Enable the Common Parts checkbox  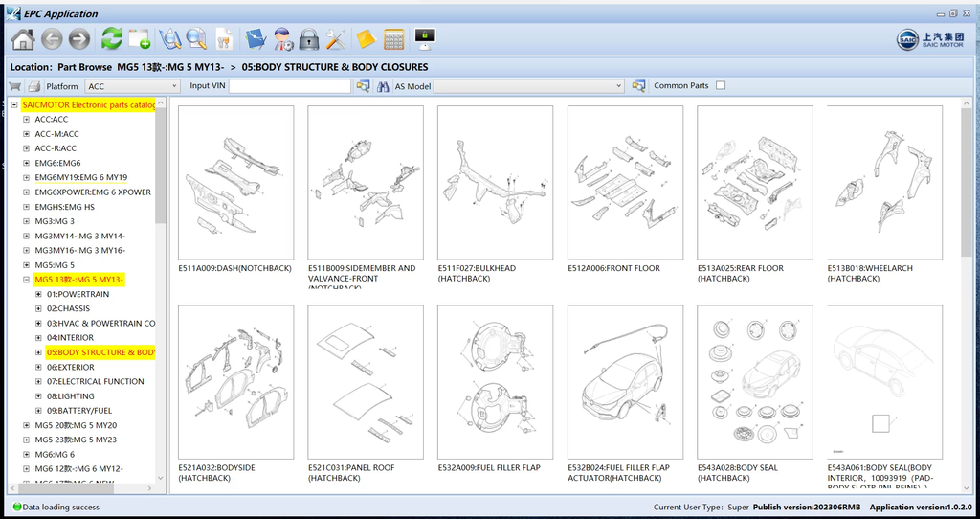[x=721, y=86]
